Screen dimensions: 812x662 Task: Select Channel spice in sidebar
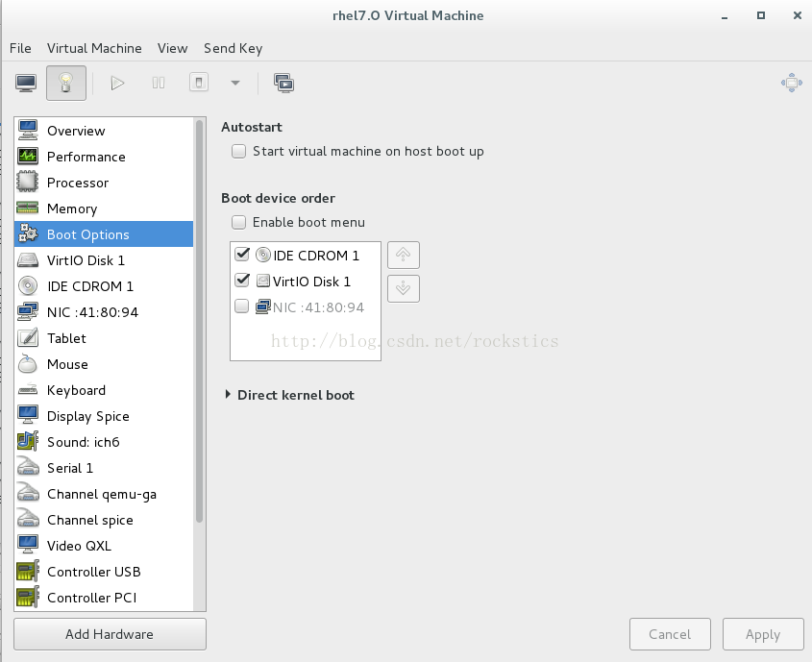[x=104, y=520]
